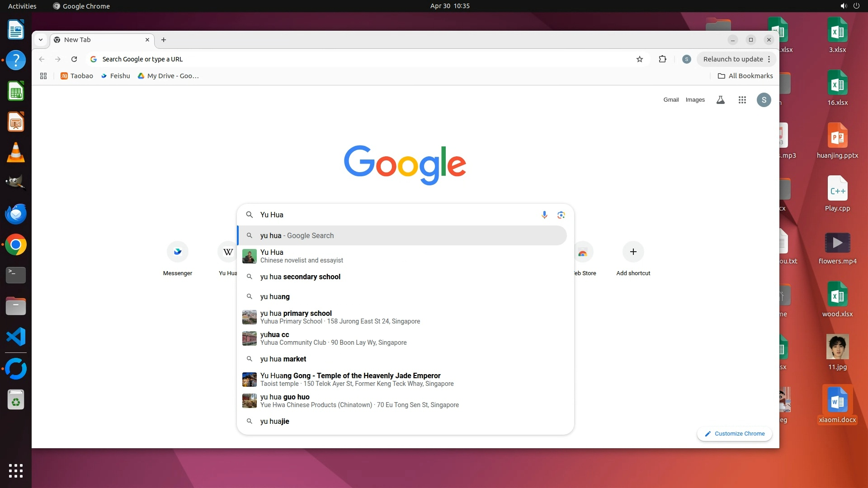Choose the 'yu hua market' suggestion
This screenshot has height=488, width=868.
point(283,359)
